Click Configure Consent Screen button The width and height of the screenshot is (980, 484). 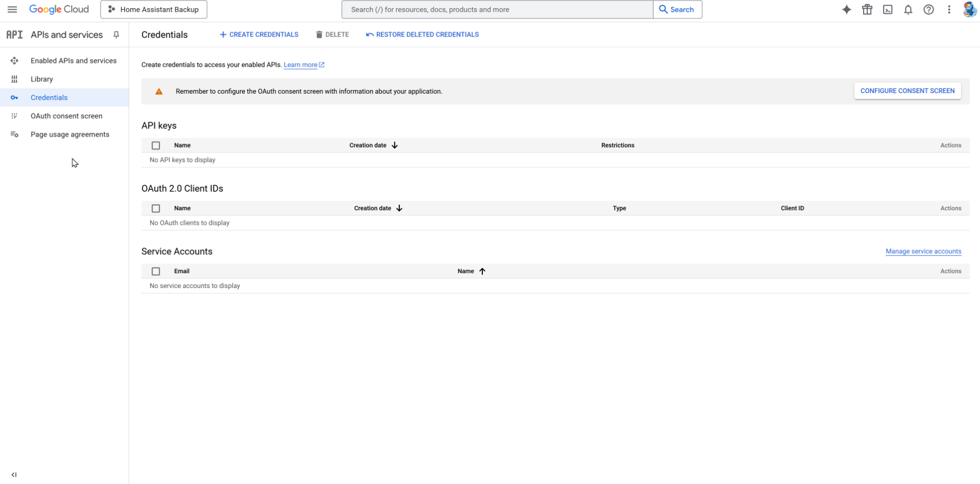pyautogui.click(x=907, y=91)
